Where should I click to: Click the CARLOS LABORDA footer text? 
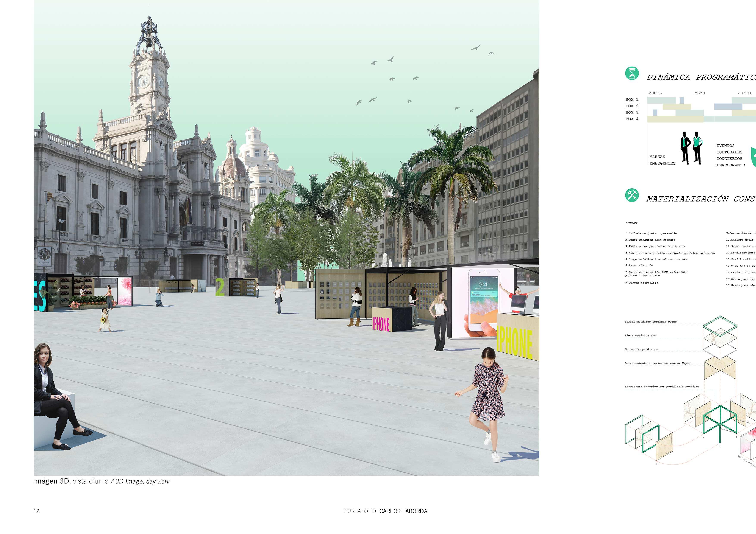tap(403, 511)
